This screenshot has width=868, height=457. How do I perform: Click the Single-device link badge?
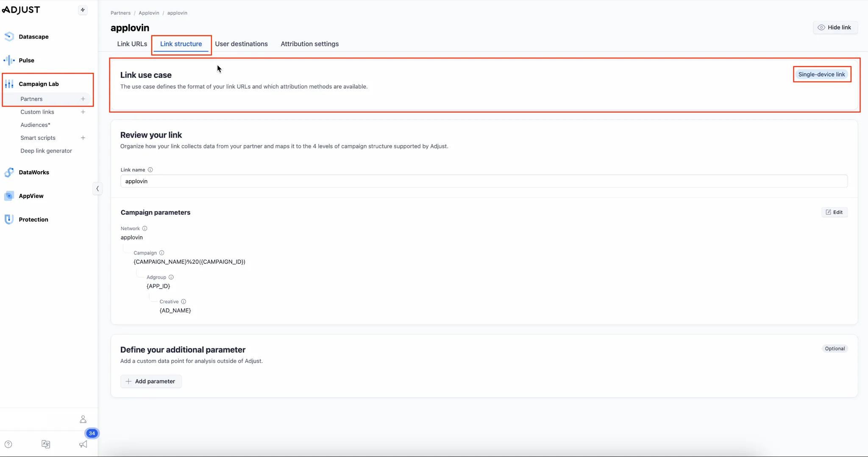[x=821, y=74]
